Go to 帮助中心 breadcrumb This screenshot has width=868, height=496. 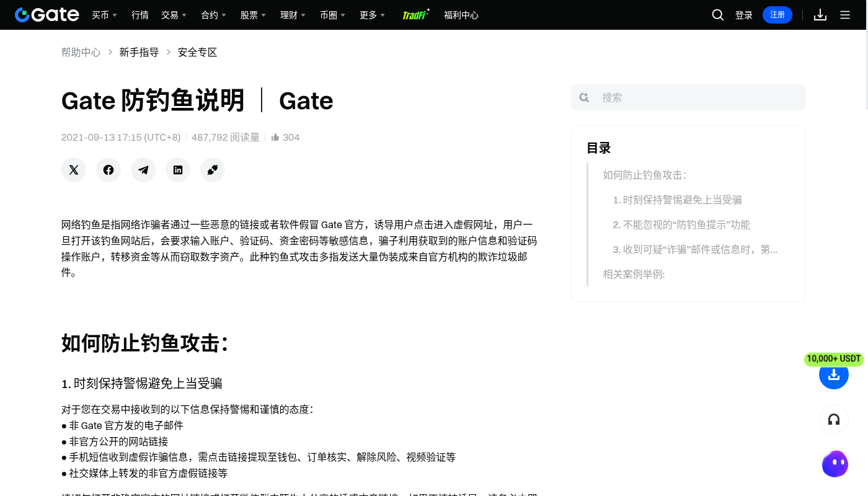click(x=81, y=53)
